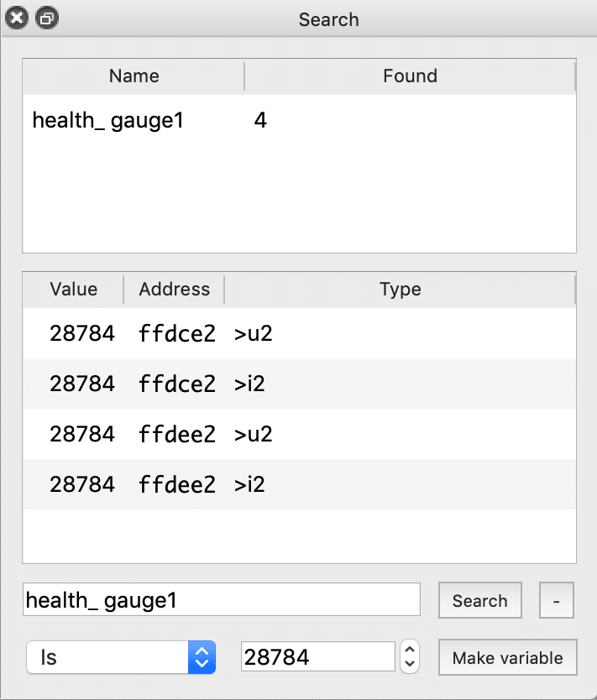Sort results by Value column header
This screenshot has height=700, width=597.
(x=73, y=290)
